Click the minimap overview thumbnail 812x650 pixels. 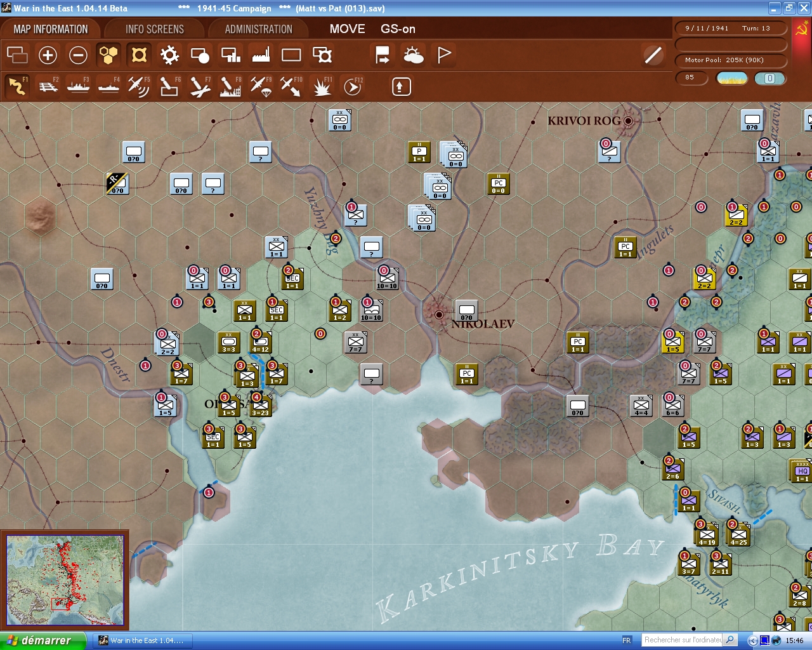[65, 581]
